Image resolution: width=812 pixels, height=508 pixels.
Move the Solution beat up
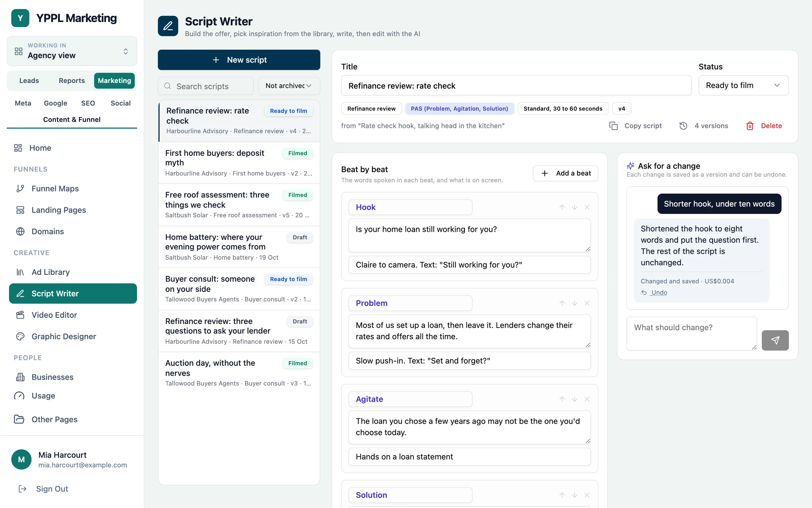click(562, 495)
